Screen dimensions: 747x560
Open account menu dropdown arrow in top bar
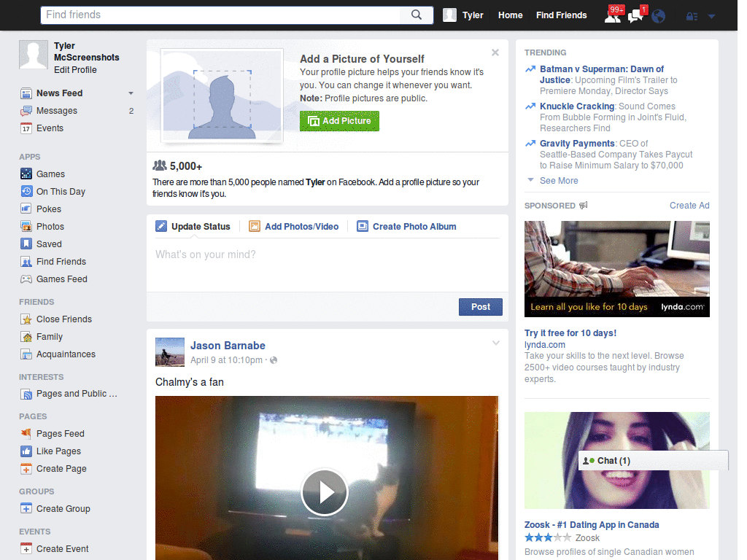712,17
